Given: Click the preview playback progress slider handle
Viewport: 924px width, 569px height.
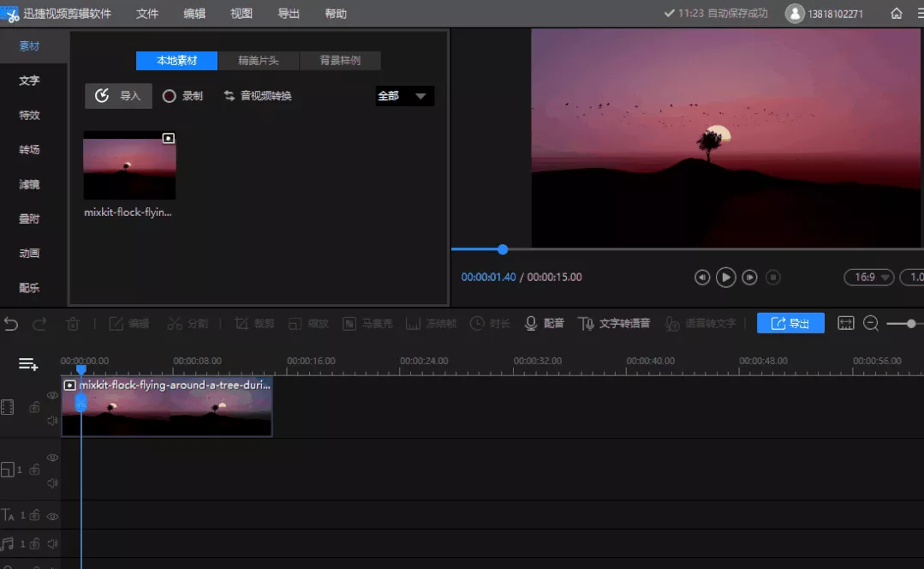Looking at the screenshot, I should coord(503,249).
